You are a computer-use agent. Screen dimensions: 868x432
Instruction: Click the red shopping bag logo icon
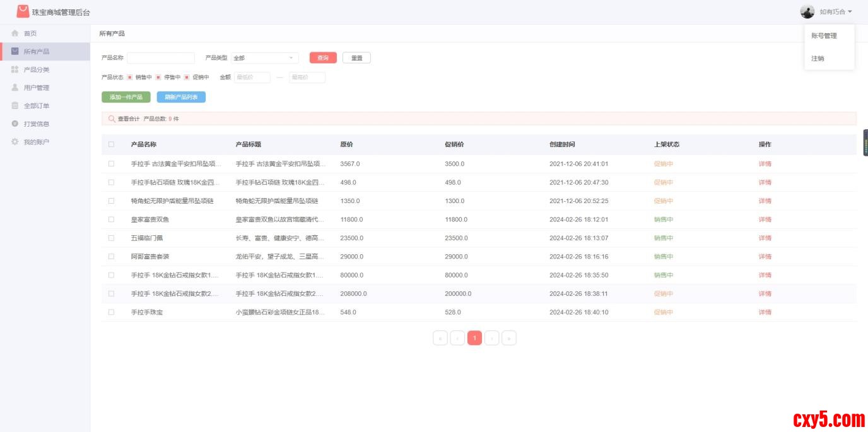pyautogui.click(x=23, y=11)
